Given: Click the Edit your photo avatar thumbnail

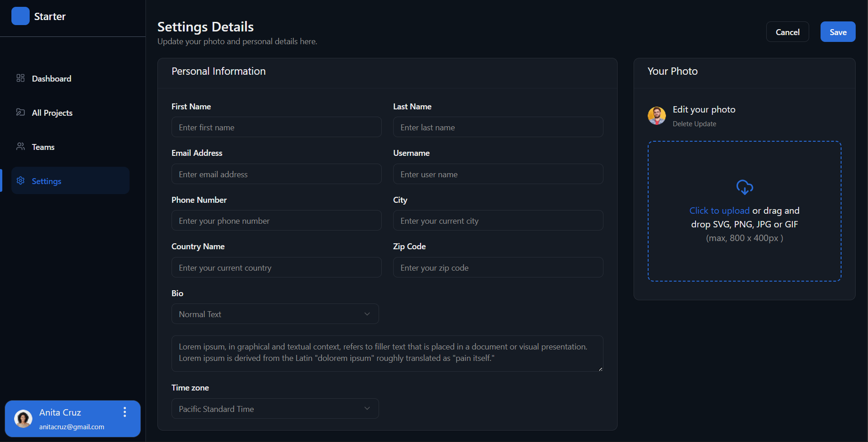Looking at the screenshot, I should [x=657, y=116].
